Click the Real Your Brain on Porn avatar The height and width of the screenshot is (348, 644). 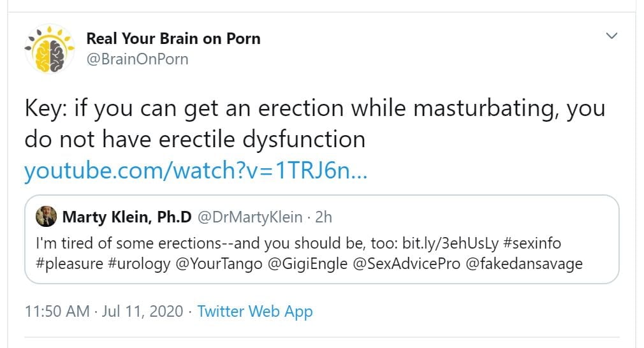point(50,49)
